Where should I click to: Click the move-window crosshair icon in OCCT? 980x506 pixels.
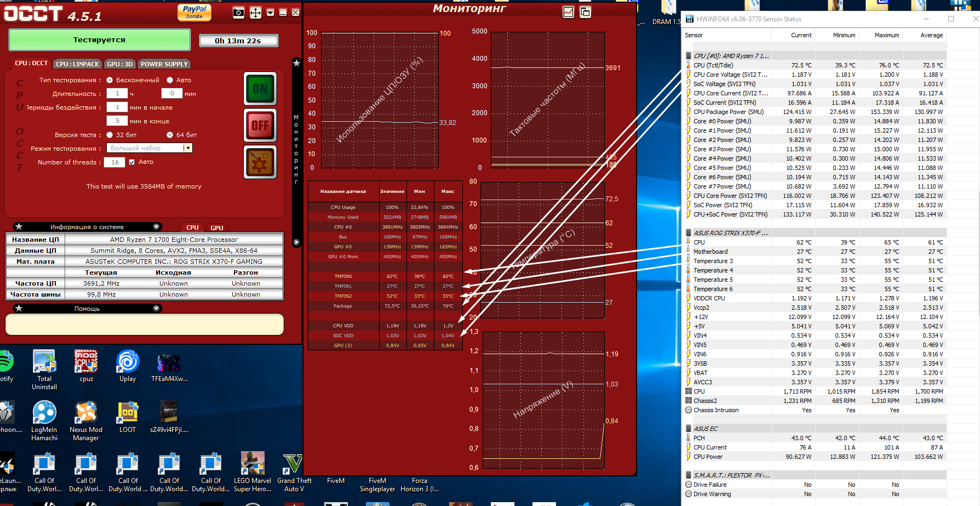click(x=255, y=13)
